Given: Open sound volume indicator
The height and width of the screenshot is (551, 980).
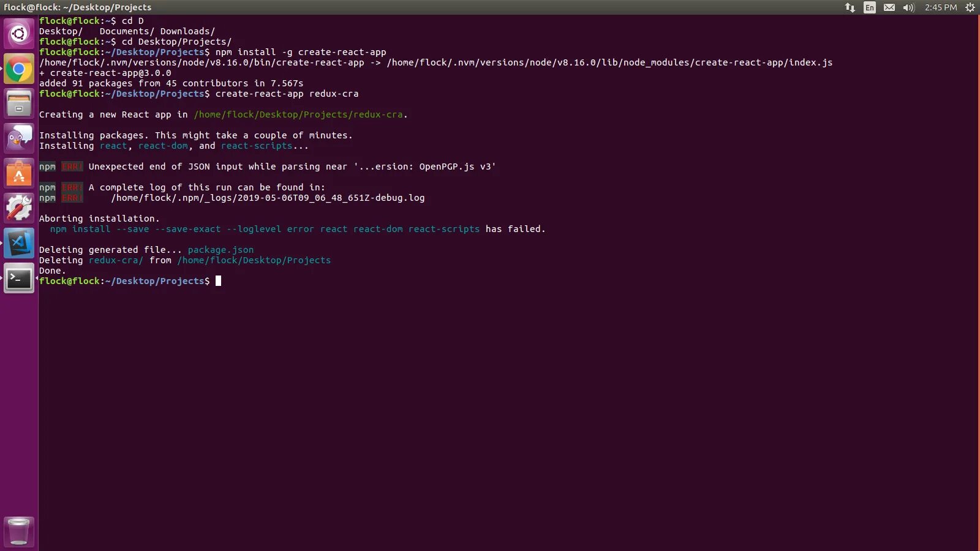Looking at the screenshot, I should tap(908, 7).
